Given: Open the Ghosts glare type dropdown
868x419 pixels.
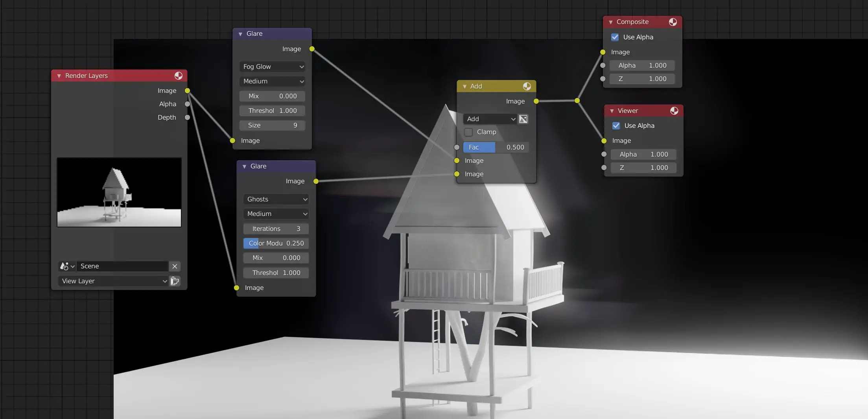Looking at the screenshot, I should (276, 199).
